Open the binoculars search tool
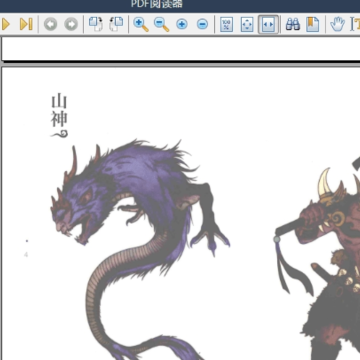 pos(293,24)
